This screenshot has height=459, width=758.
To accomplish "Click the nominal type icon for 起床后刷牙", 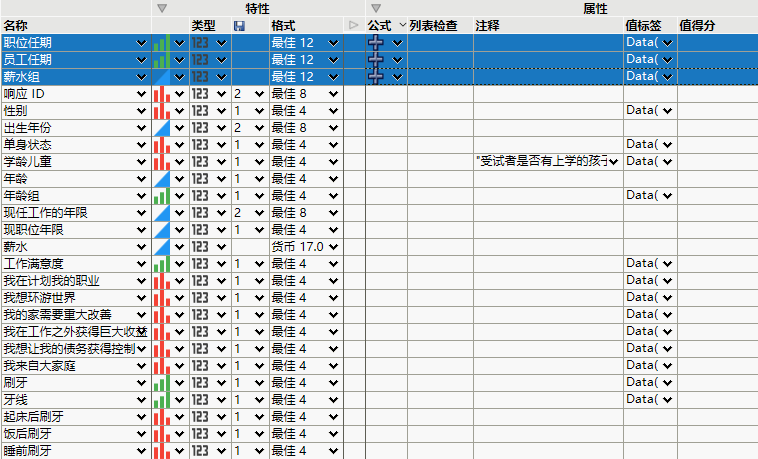I will (x=162, y=417).
